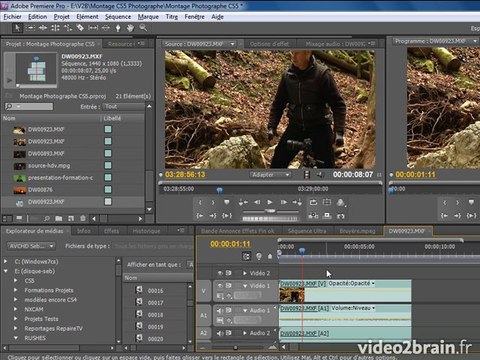Open the Adapter zoom dropdown
Viewport: 480px width, 360px height.
pos(270,175)
